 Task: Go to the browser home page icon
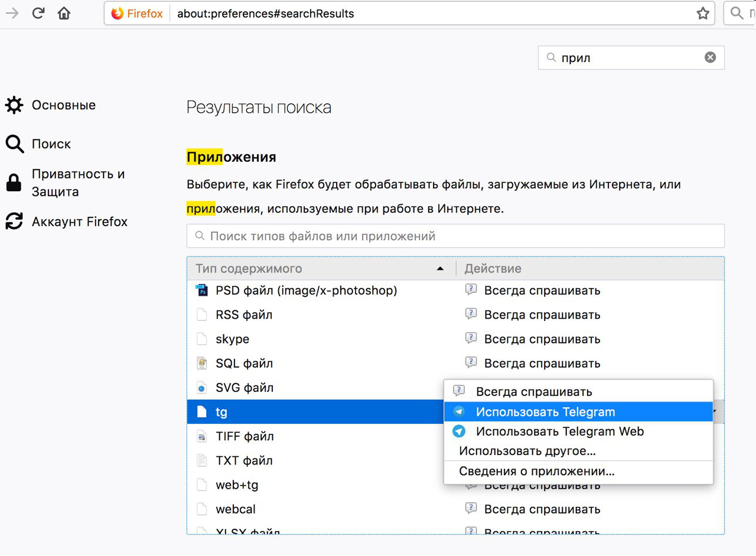pos(64,13)
